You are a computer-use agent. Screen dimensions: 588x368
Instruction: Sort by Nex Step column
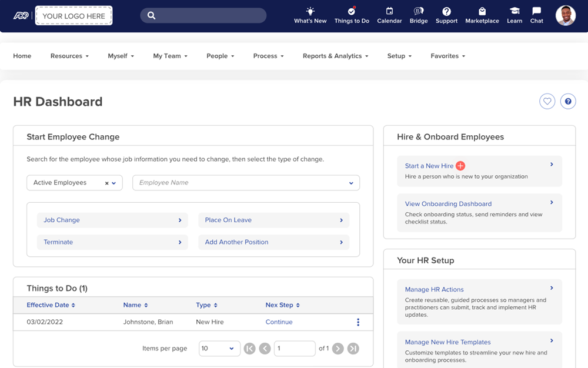pyautogui.click(x=283, y=305)
